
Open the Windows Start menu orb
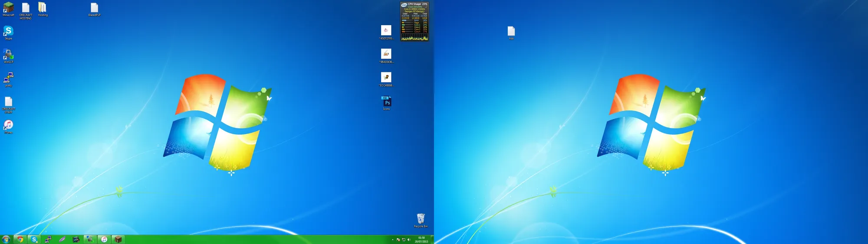click(6, 239)
